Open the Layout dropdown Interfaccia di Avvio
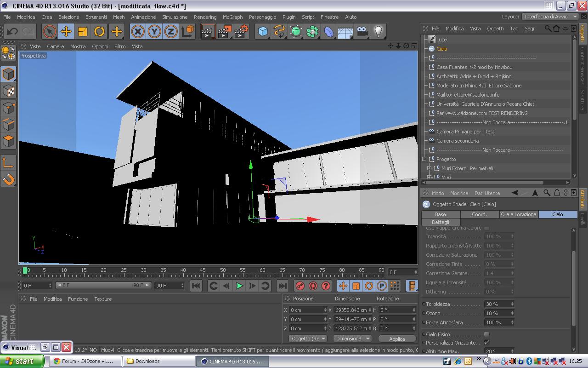The height and width of the screenshot is (368, 588). click(550, 17)
